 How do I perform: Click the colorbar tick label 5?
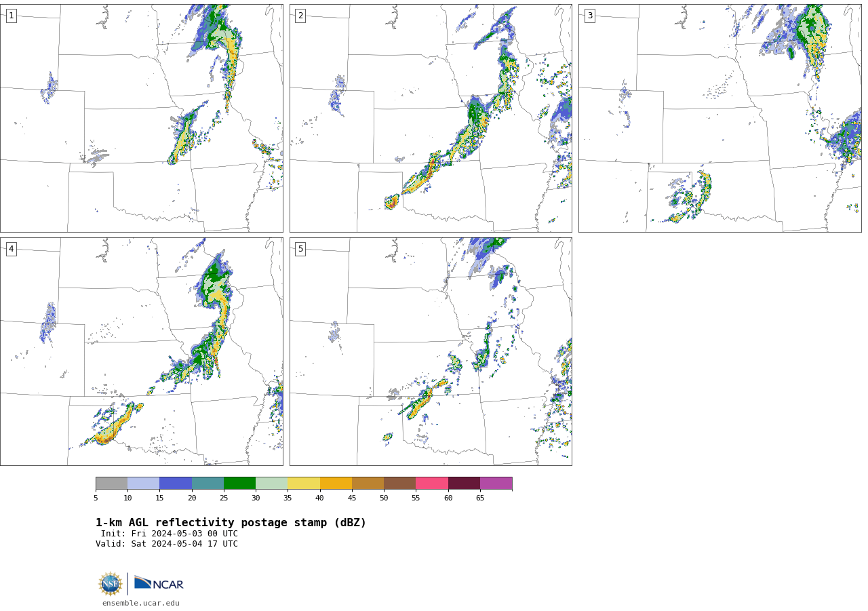click(96, 498)
